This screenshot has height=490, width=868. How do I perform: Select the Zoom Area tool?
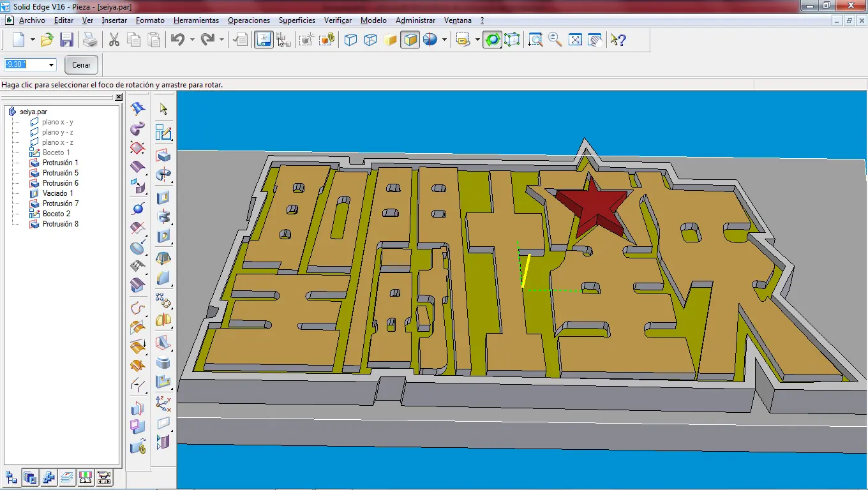click(535, 40)
